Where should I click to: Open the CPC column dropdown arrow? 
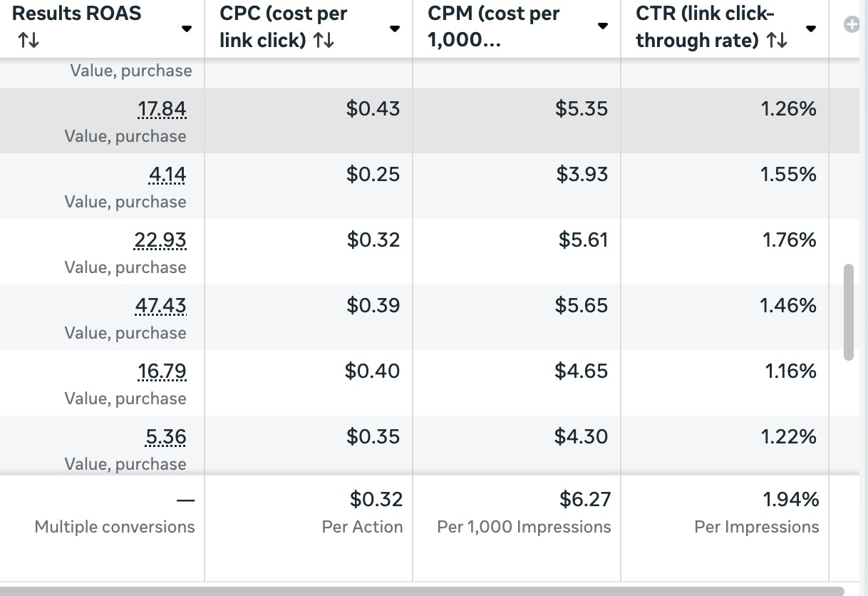coord(394,29)
